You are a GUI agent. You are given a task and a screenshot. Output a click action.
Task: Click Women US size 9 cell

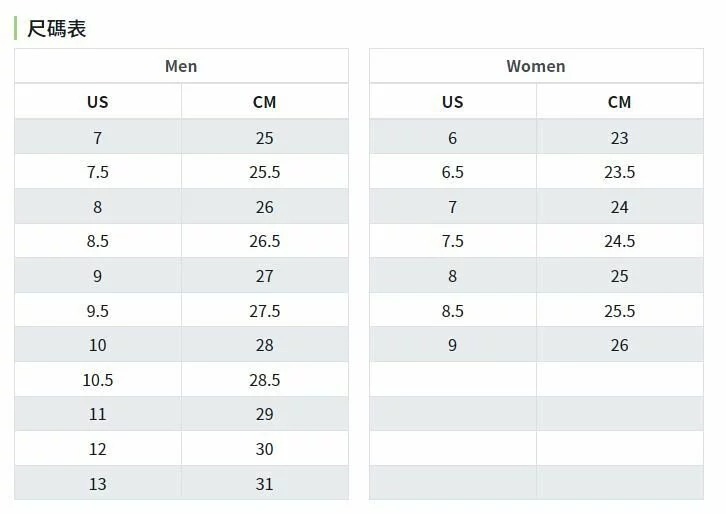[x=452, y=345]
